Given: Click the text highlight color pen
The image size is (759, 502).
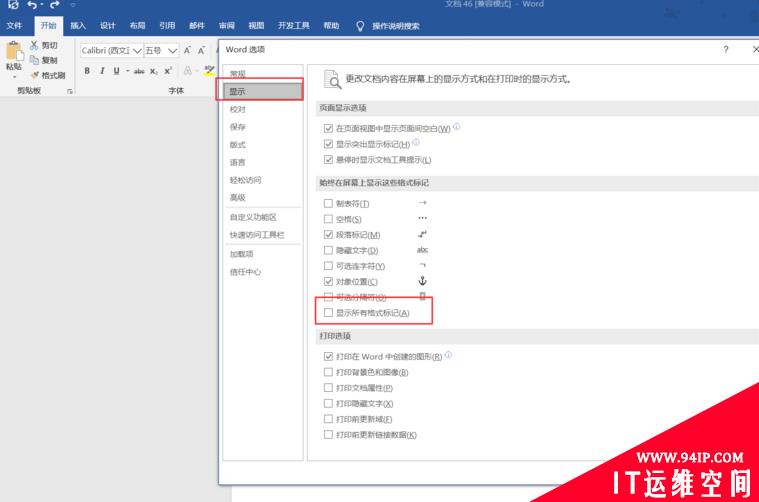Looking at the screenshot, I should coord(209,71).
